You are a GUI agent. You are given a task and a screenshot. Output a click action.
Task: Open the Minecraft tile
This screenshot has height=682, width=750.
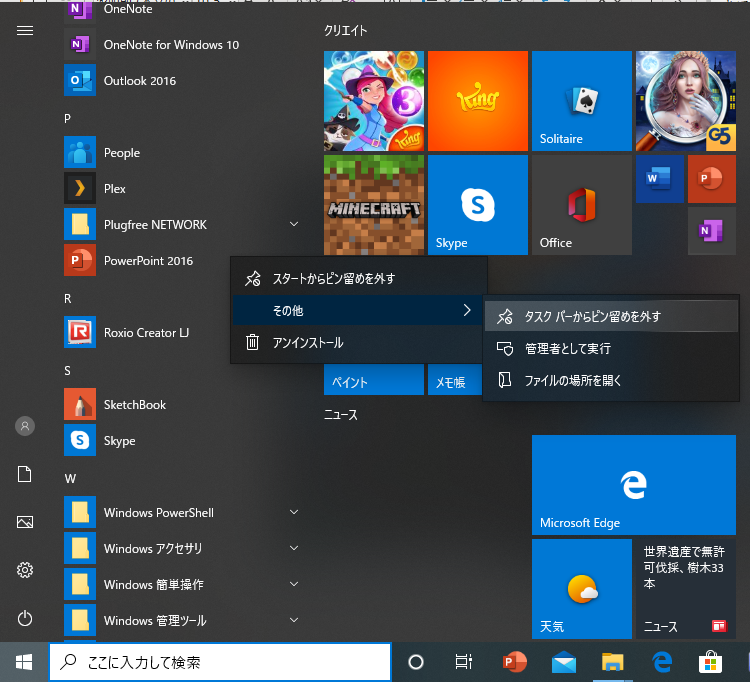[x=374, y=205]
